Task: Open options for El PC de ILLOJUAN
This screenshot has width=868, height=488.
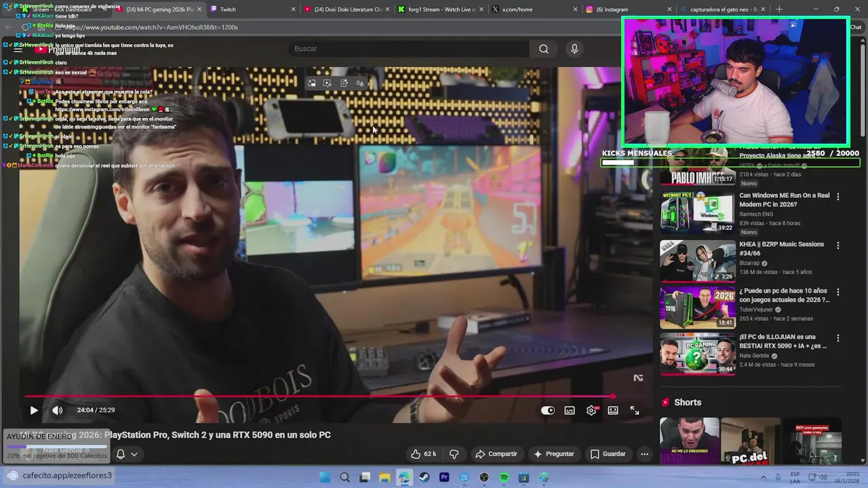Action: pos(838,338)
